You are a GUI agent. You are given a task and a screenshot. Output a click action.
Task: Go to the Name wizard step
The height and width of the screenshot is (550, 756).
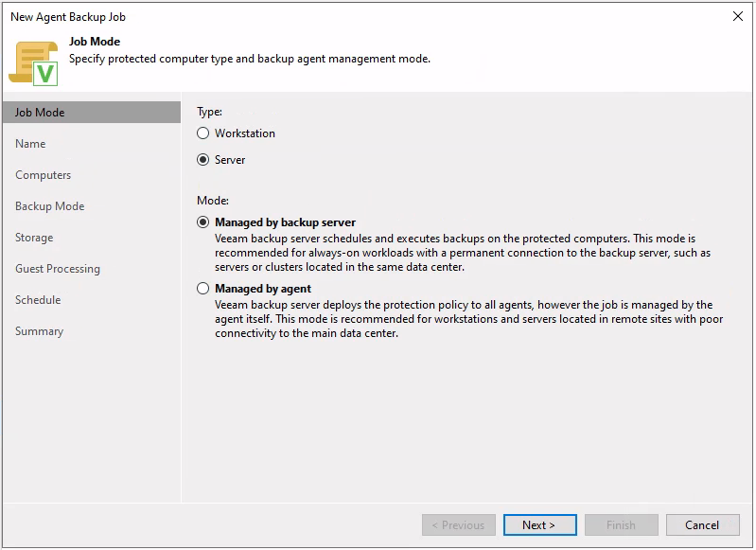[30, 144]
